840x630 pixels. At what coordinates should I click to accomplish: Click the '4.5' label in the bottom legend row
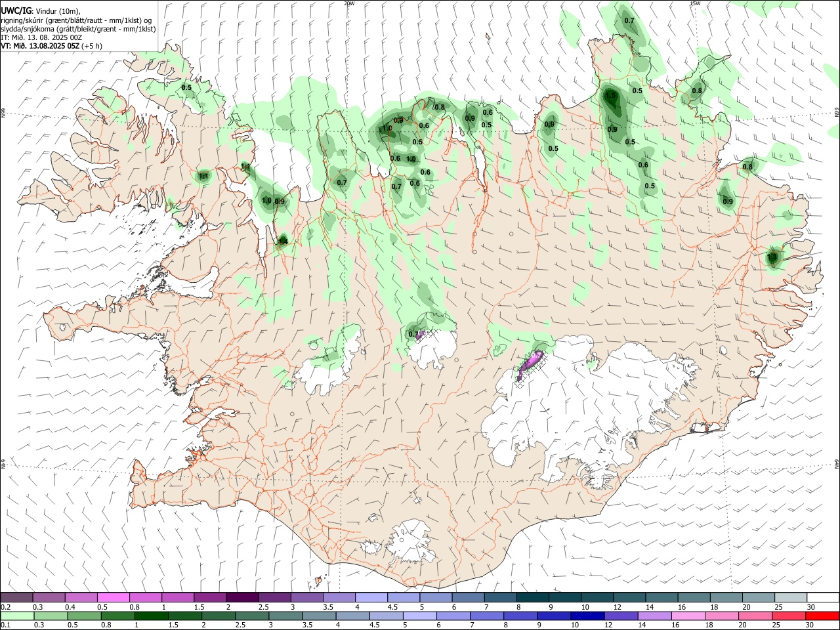pyautogui.click(x=373, y=625)
